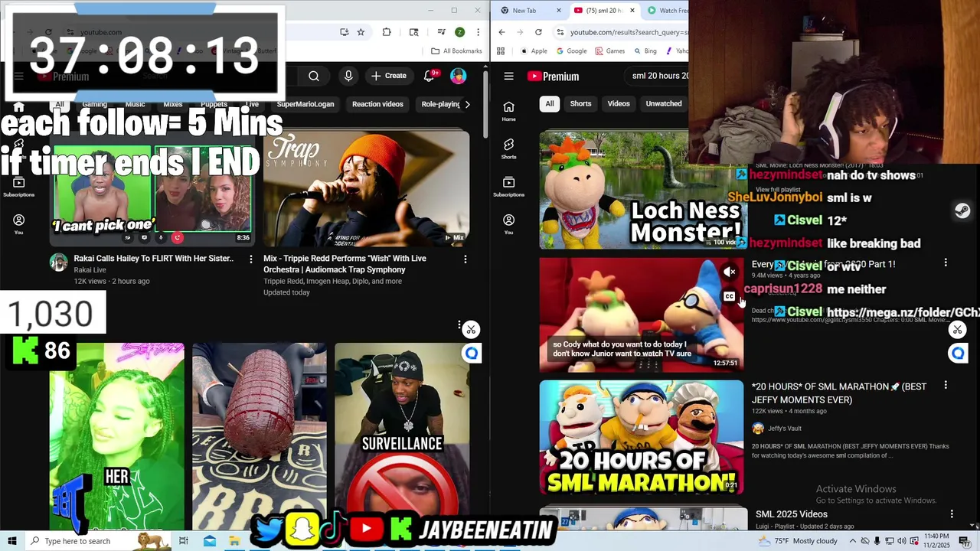
Task: Toggle the YouTube guide hamburger menu
Action: pos(508,76)
